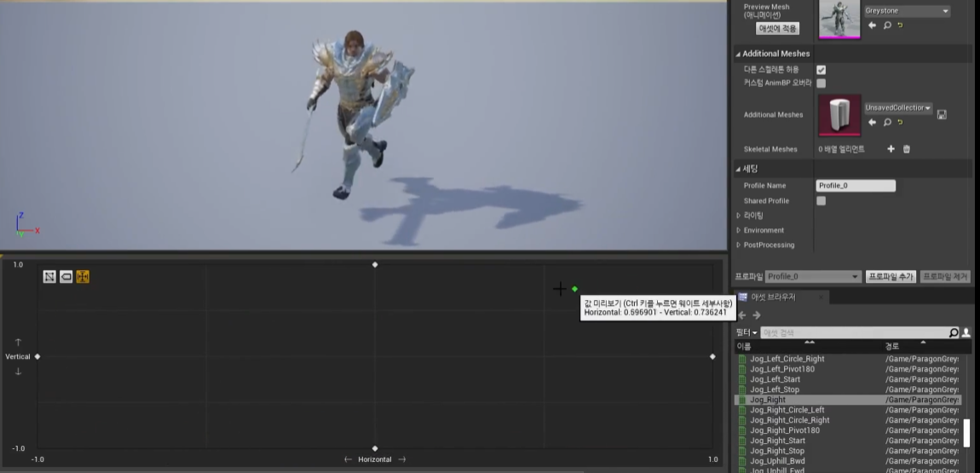Open the UnsavedCollection dropdown
This screenshot has width=980, height=473.
point(898,108)
